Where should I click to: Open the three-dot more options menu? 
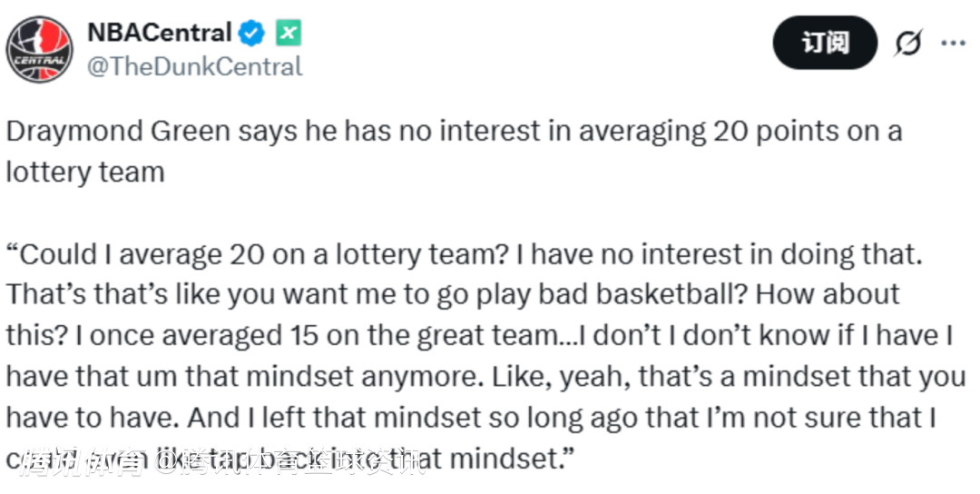pyautogui.click(x=953, y=43)
